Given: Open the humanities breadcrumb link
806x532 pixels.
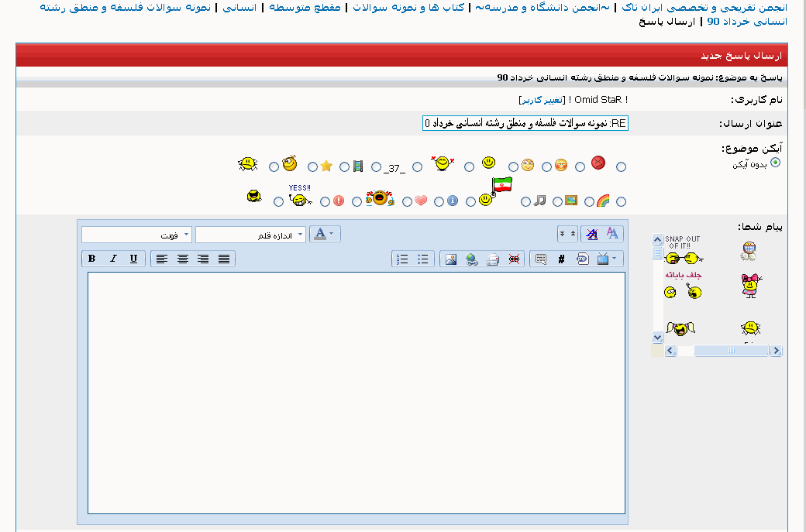Looking at the screenshot, I should (239, 8).
